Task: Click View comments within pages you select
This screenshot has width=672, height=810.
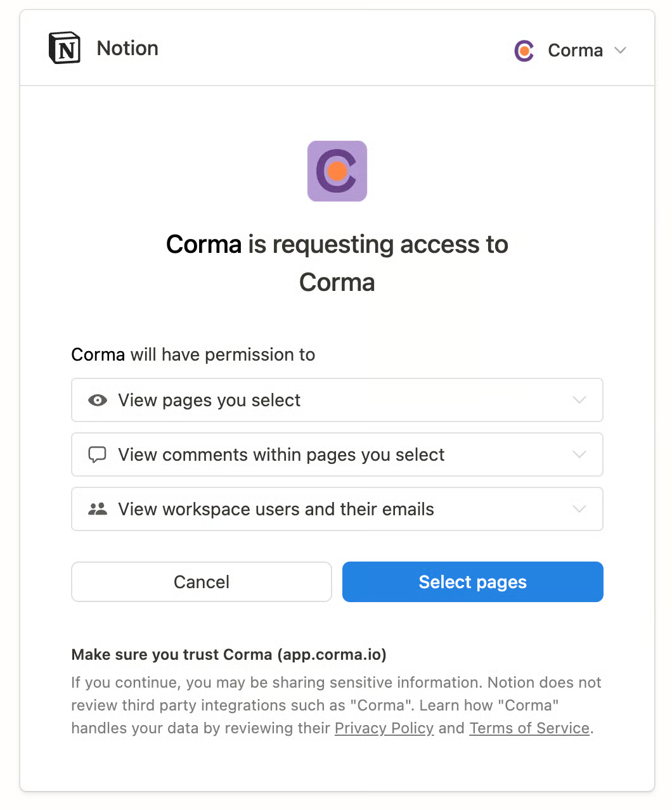Action: (x=281, y=454)
